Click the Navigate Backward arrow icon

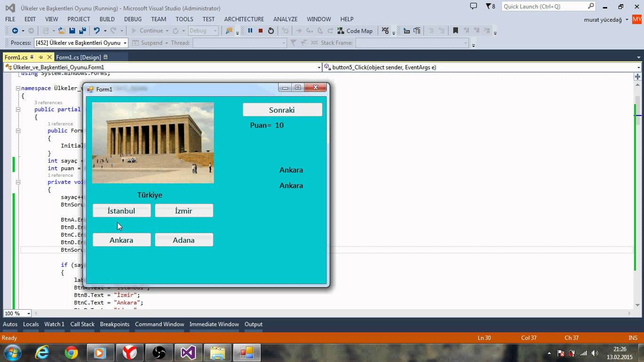tap(15, 31)
